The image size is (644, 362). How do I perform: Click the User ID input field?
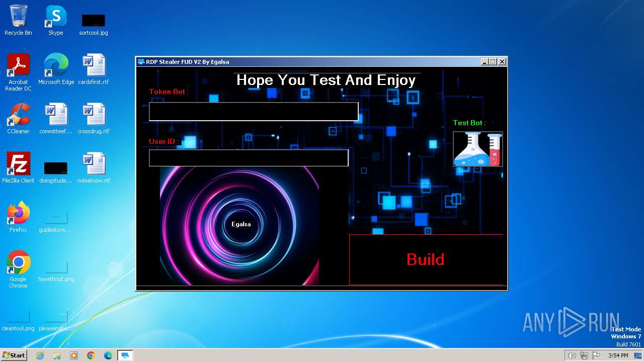click(249, 158)
